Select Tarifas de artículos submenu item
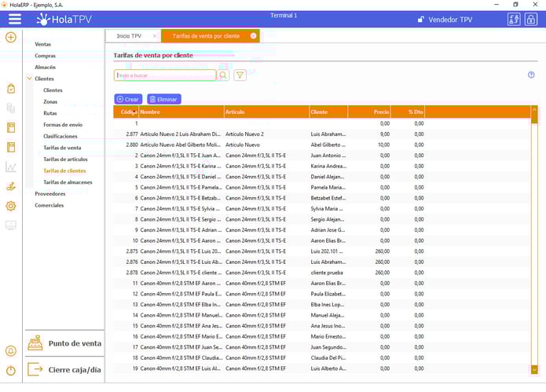This screenshot has width=546, height=392. pyautogui.click(x=65, y=159)
